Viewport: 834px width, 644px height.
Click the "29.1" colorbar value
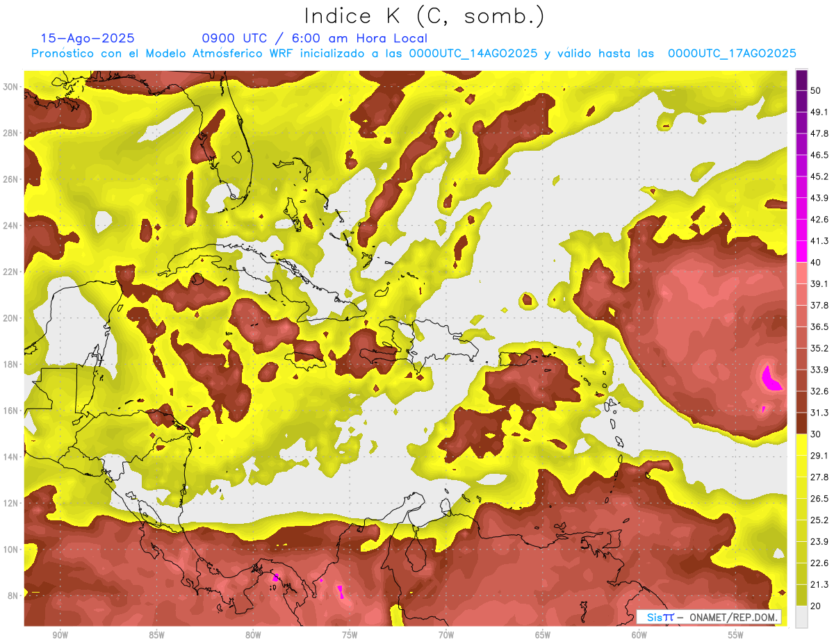point(819,455)
